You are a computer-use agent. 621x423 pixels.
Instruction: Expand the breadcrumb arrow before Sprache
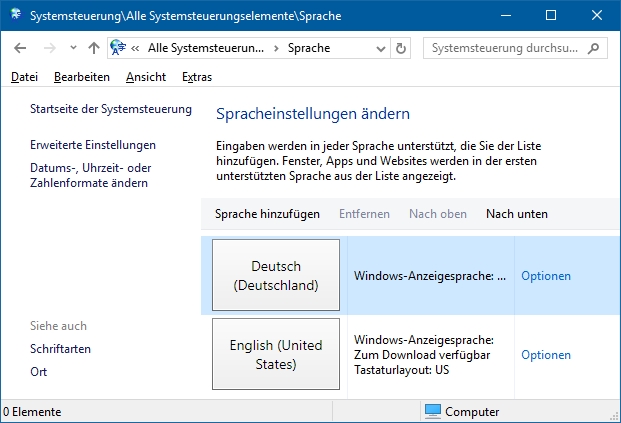pos(276,48)
